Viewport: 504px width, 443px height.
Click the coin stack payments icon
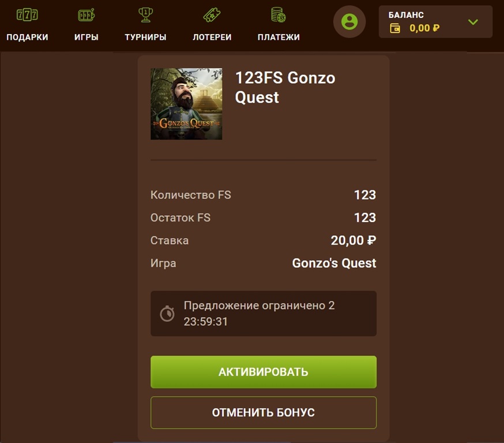click(279, 15)
